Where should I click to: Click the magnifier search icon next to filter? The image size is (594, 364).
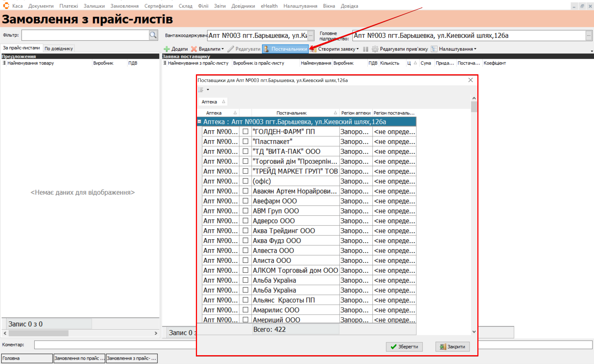click(x=153, y=35)
